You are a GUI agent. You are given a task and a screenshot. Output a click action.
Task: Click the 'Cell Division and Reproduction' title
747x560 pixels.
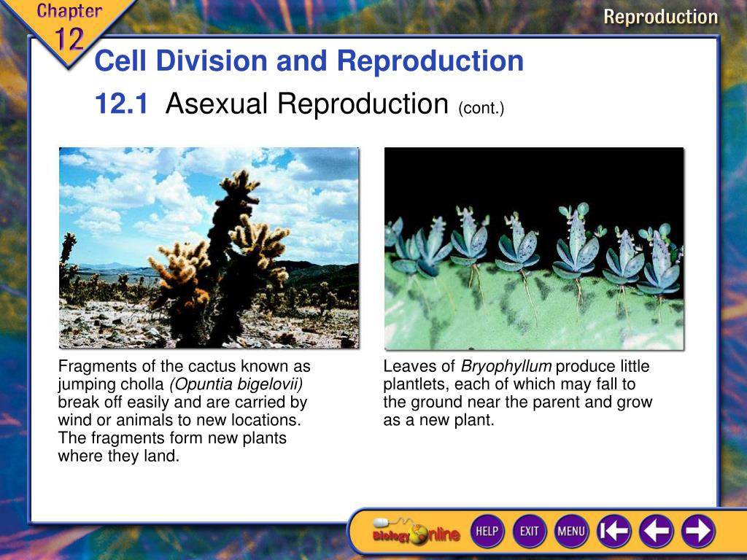[309, 61]
